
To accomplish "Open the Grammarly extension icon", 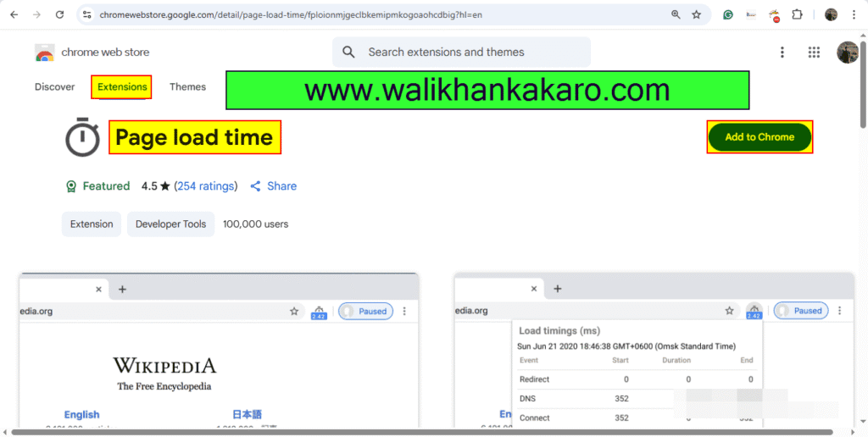I will click(x=728, y=15).
